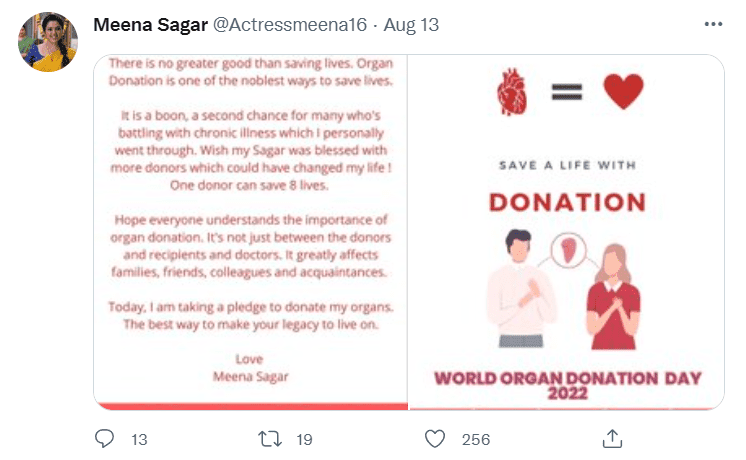Click the retweet count 19

coord(305,439)
